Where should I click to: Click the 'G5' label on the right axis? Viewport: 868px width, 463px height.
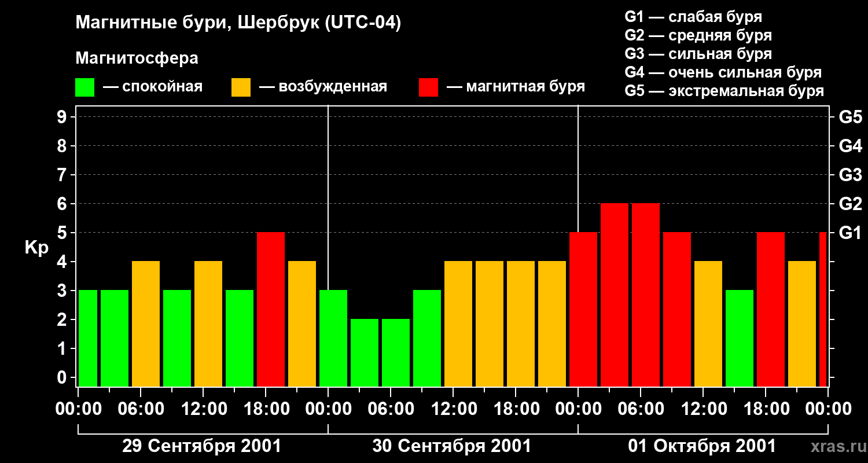click(851, 117)
